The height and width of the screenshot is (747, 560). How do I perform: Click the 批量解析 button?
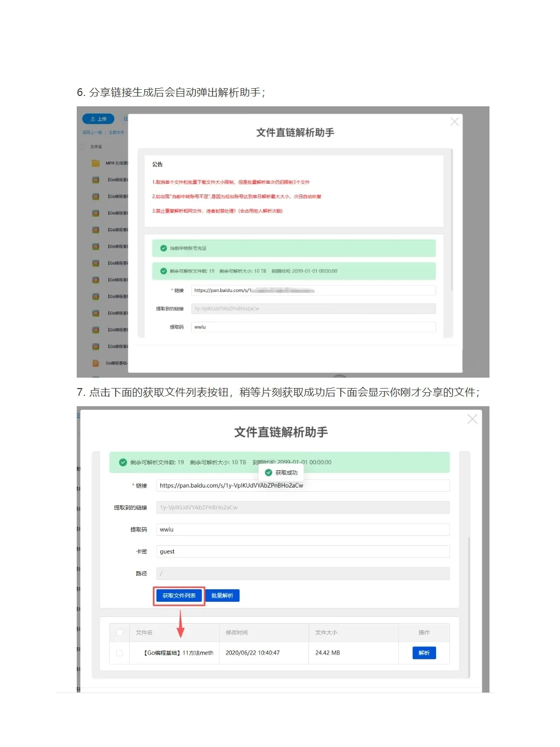coord(222,595)
